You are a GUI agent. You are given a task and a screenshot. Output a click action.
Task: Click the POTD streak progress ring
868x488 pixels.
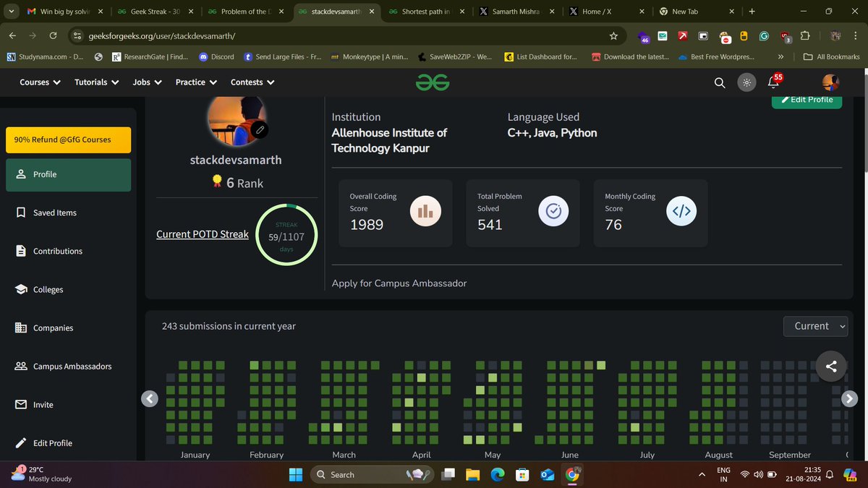(286, 234)
